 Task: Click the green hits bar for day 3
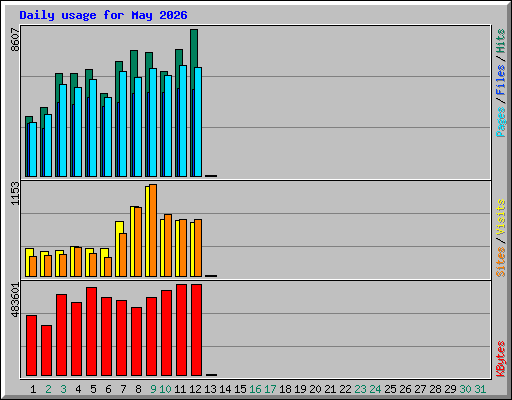59,79
